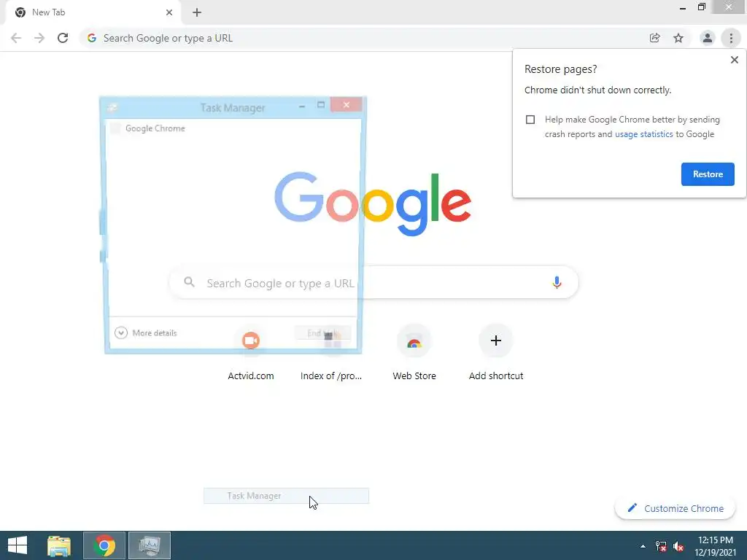
Task: Dismiss the Restore pages popup
Action: tap(735, 60)
